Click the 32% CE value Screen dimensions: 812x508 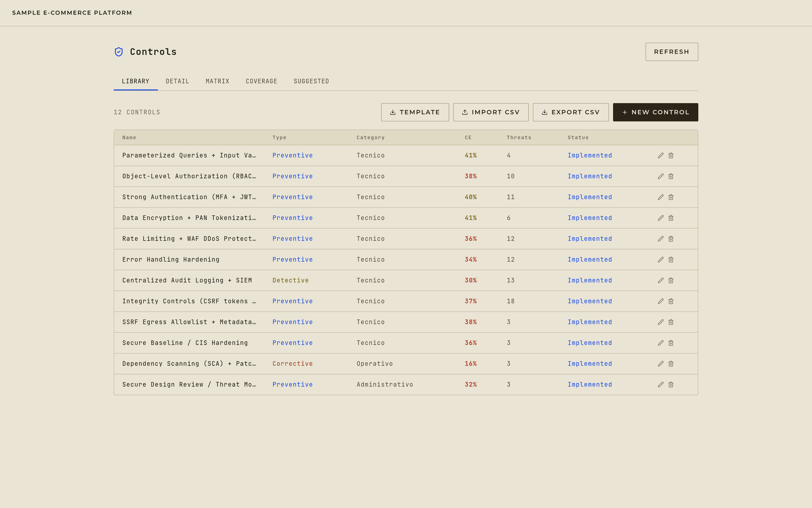470,385
